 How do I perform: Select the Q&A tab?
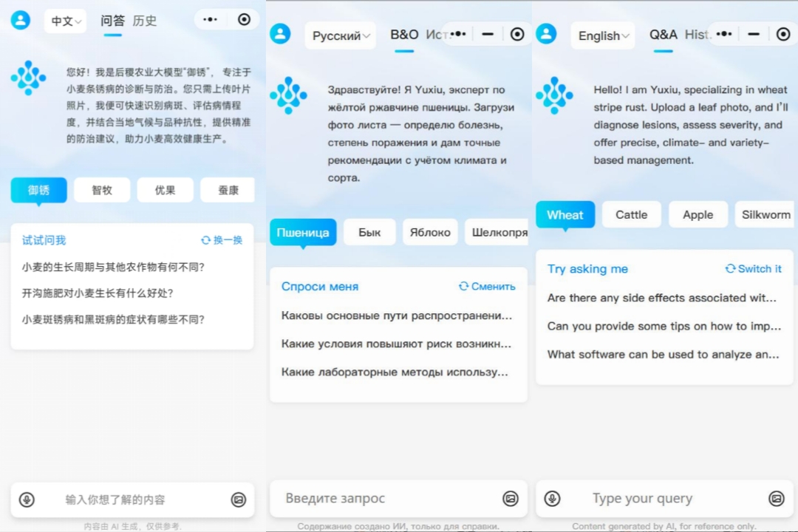[663, 35]
